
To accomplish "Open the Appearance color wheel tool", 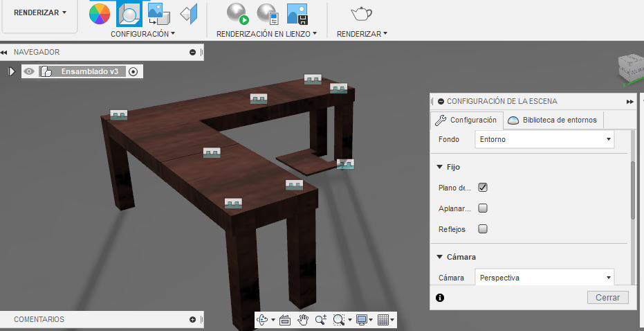I will [x=100, y=14].
